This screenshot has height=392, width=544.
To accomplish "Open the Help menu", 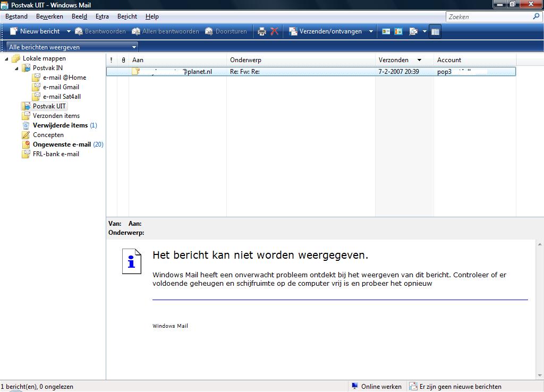I will pos(152,16).
